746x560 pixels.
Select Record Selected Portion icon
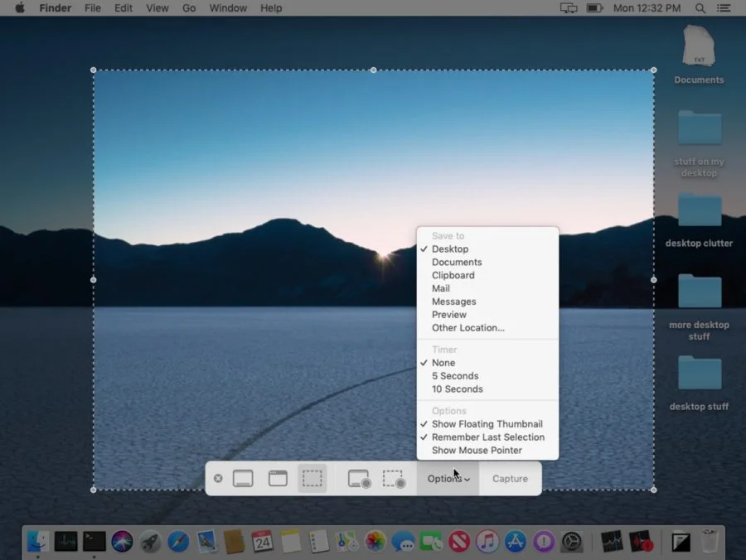[x=394, y=479]
